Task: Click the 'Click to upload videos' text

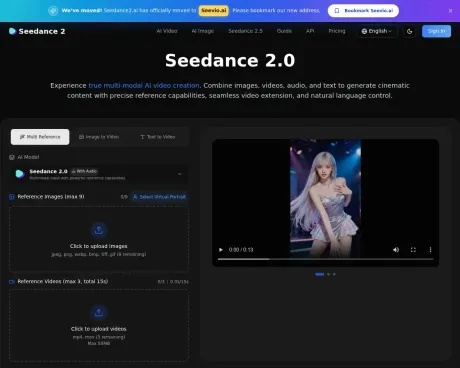Action: click(x=99, y=329)
